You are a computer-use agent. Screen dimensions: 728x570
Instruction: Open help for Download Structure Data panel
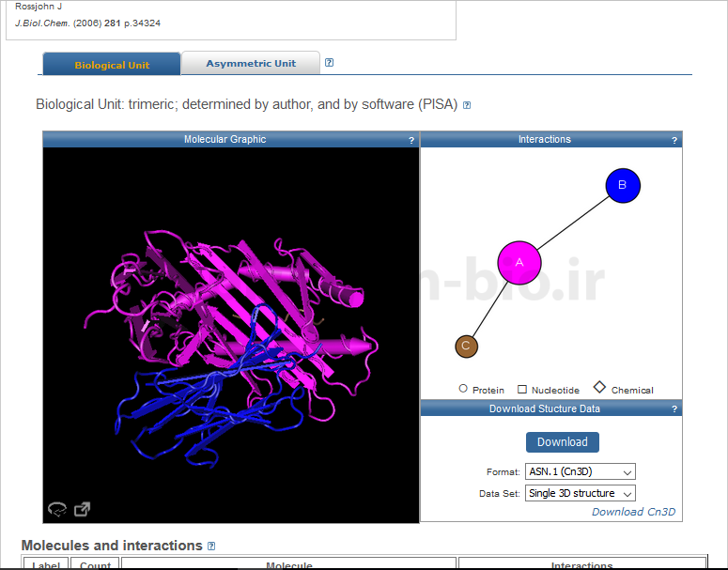(x=674, y=409)
